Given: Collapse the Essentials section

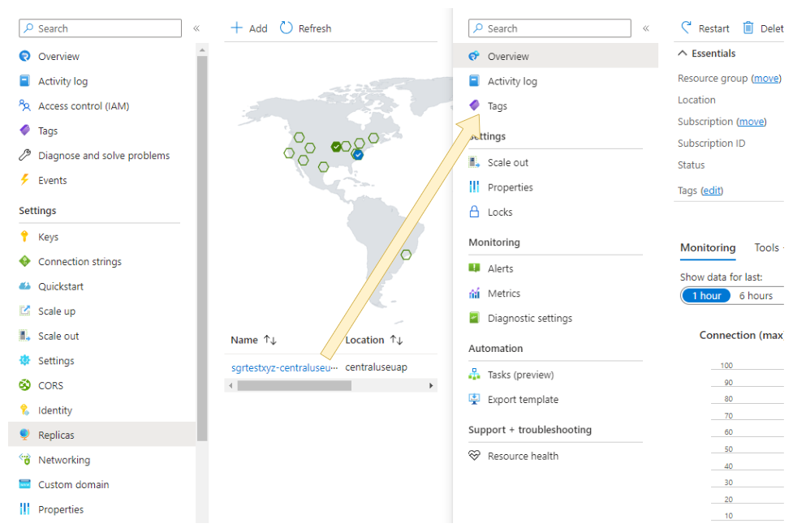Looking at the screenshot, I should pos(683,53).
